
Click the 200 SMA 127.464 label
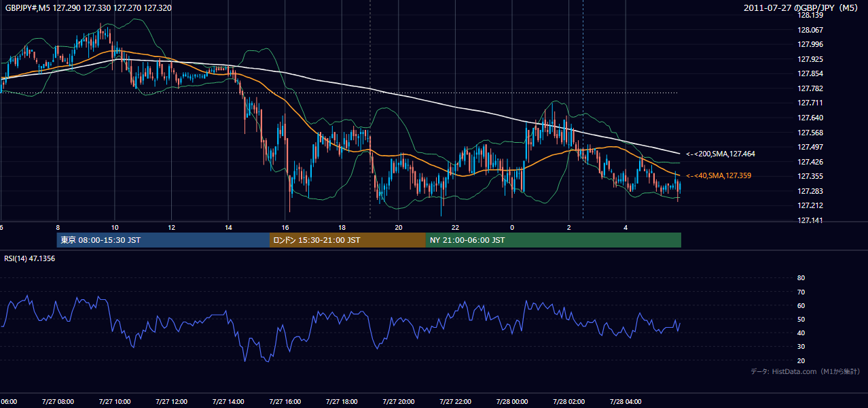[721, 154]
